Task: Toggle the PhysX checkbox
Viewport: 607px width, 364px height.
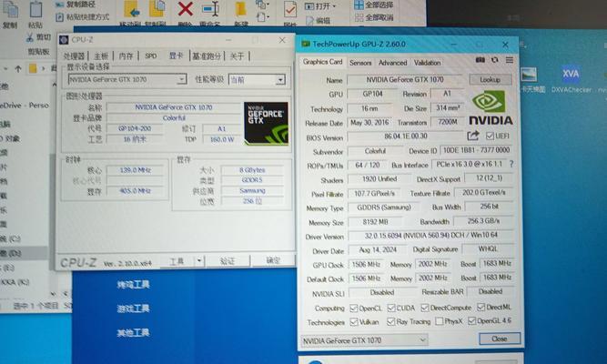Action: click(439, 321)
